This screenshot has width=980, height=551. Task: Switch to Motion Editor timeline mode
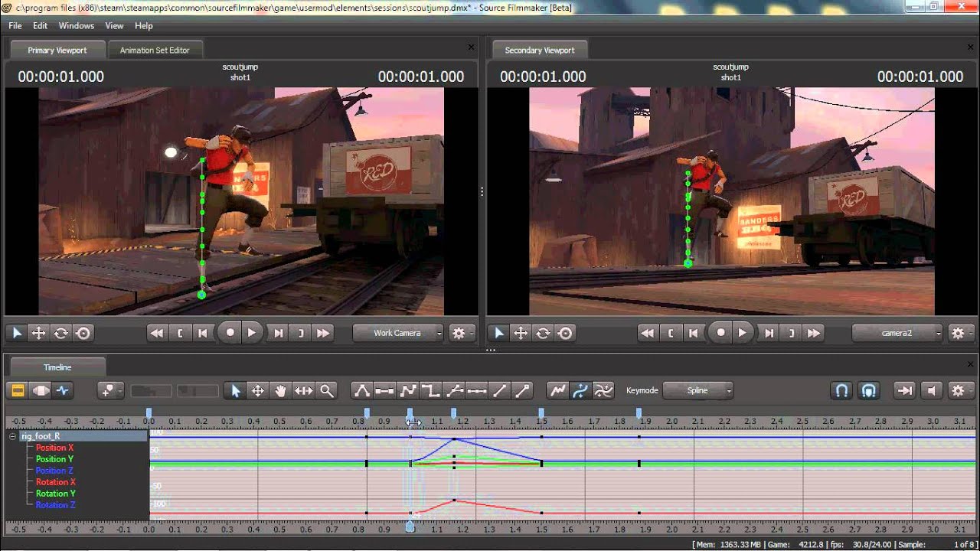[40, 390]
